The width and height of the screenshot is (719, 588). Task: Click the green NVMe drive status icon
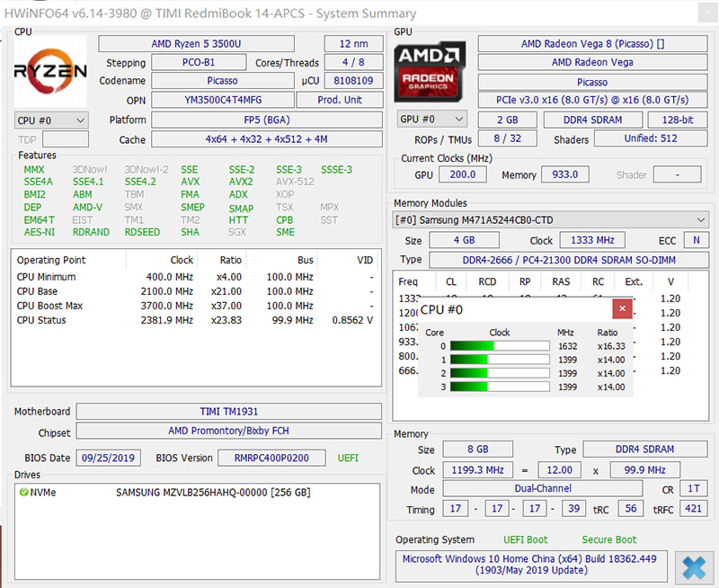(x=23, y=492)
